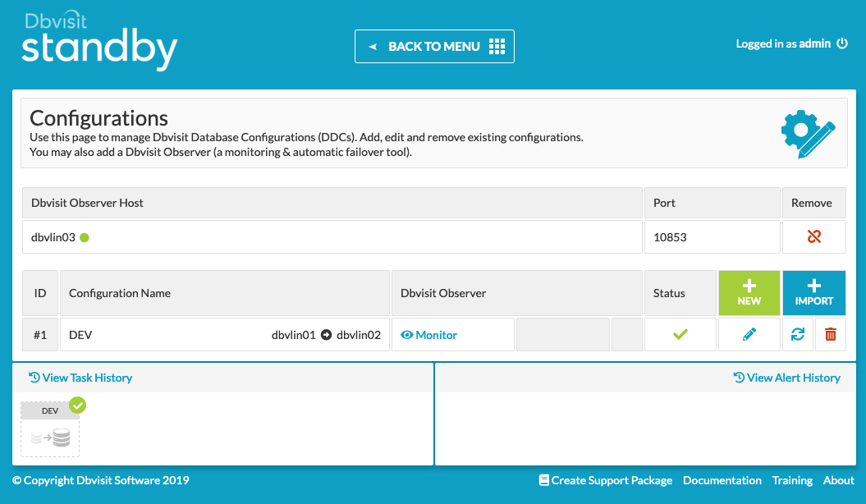Edit the DEV configuration with pencil icon

tap(749, 334)
